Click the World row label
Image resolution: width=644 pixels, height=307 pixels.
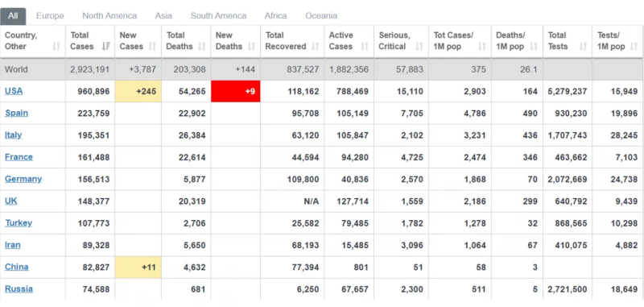[x=16, y=69]
